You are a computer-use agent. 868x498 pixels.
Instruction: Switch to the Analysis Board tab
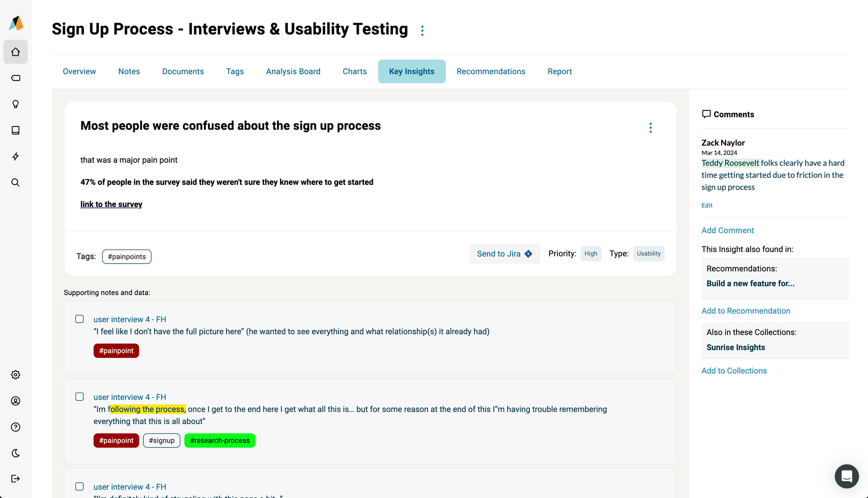[x=293, y=71]
